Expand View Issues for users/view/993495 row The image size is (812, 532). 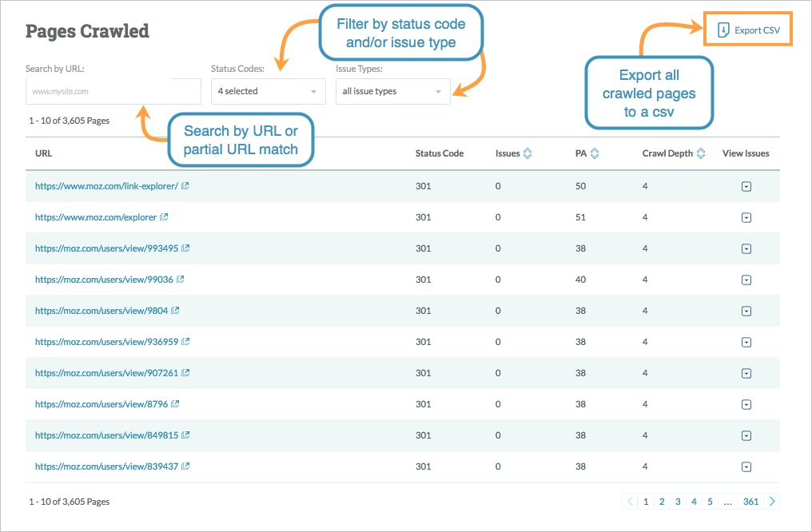click(746, 248)
